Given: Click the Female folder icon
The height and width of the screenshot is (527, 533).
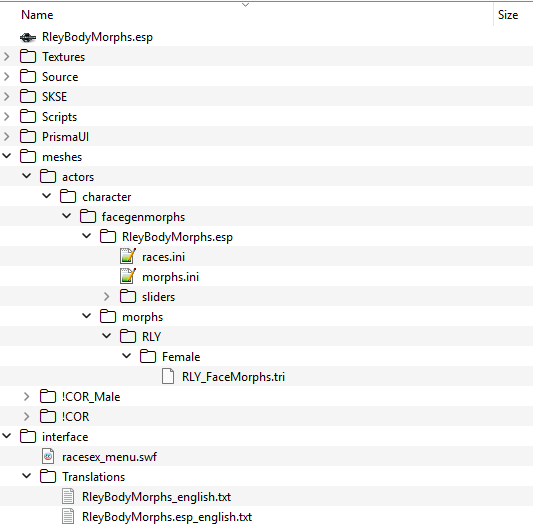Looking at the screenshot, I should 148,357.
